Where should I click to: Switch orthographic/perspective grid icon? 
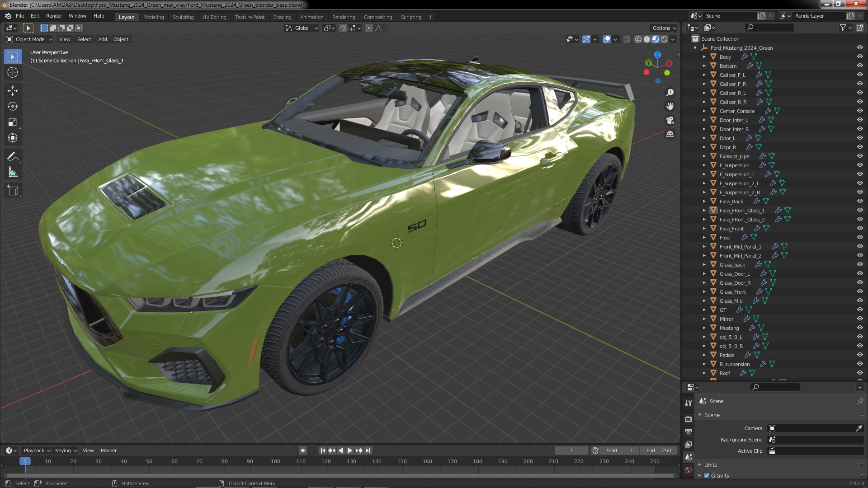tap(670, 134)
